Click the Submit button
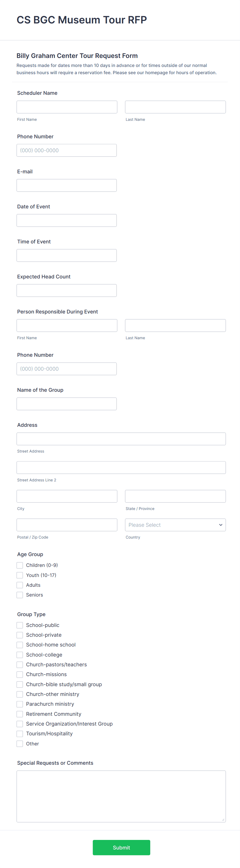Image resolution: width=240 pixels, height=868 pixels. click(122, 847)
